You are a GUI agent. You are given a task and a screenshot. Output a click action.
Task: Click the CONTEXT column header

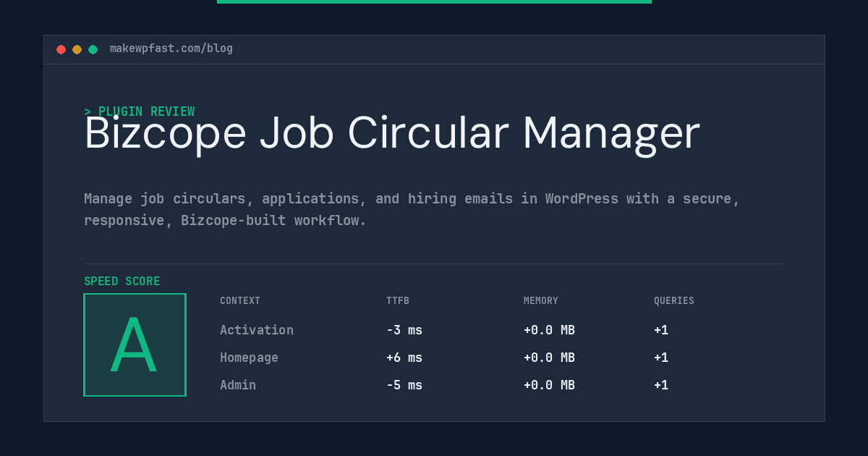coord(240,301)
